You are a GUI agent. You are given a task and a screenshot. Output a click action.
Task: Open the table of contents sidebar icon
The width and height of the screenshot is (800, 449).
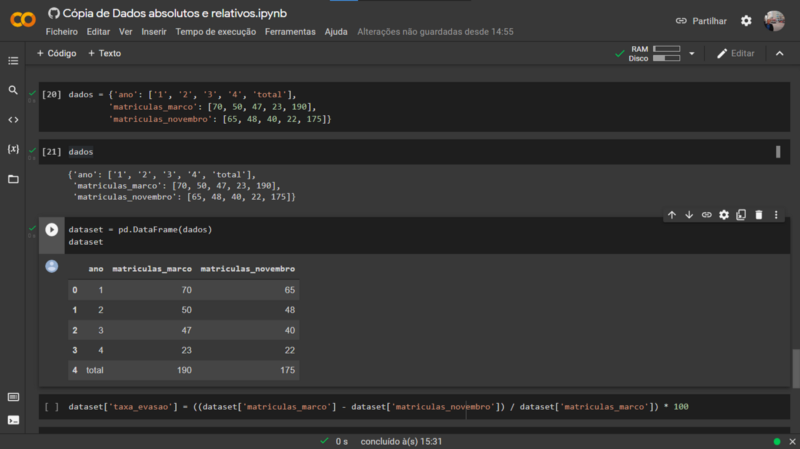(x=13, y=61)
